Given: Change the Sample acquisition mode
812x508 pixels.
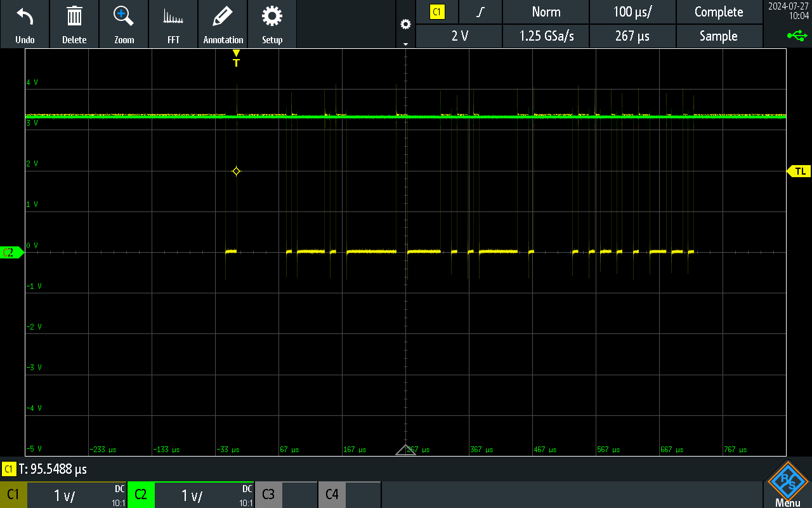Looking at the screenshot, I should point(719,36).
